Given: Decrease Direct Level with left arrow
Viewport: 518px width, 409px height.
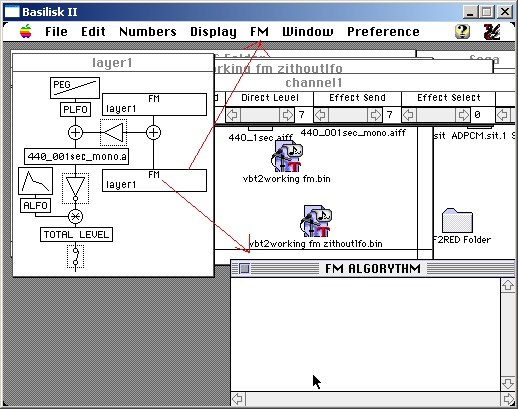Looking at the screenshot, I should click(x=233, y=115).
